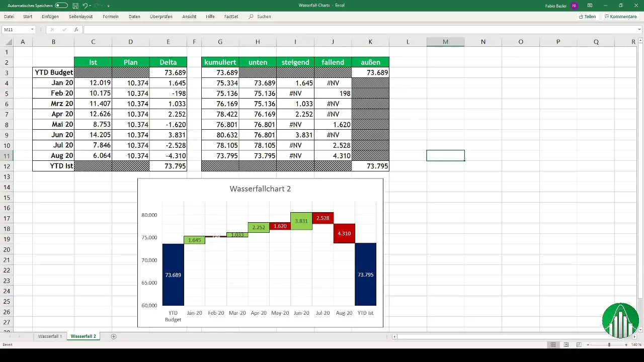The height and width of the screenshot is (362, 644).
Task: Click the ribbon display options icon
Action: tap(590, 6)
